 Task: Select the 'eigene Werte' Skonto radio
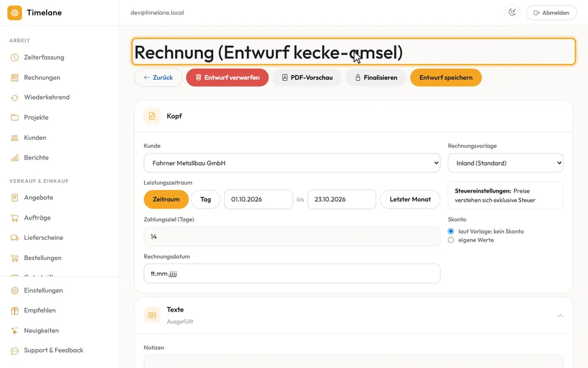pyautogui.click(x=451, y=240)
